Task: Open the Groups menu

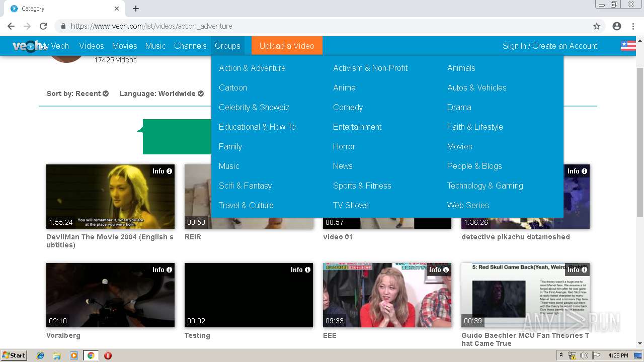Action: pyautogui.click(x=227, y=46)
